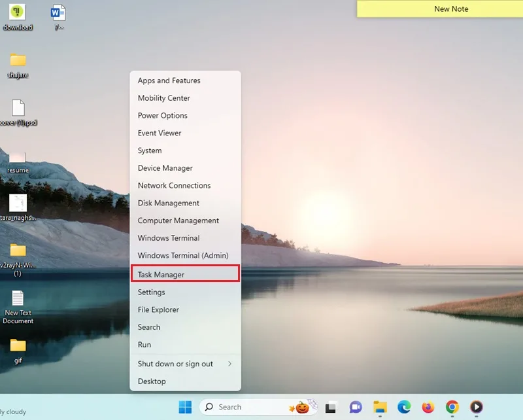This screenshot has width=523, height=420.
Task: Launch Microsoft Edge from taskbar
Action: pos(404,407)
